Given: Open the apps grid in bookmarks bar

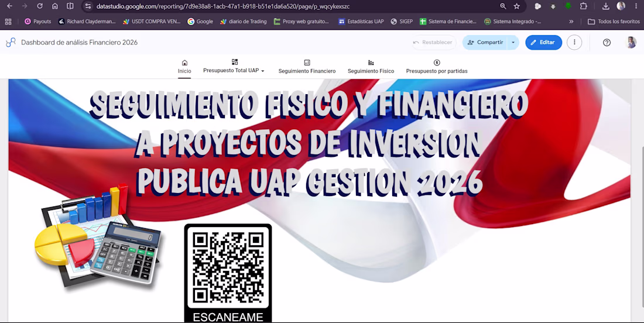Looking at the screenshot, I should click(x=8, y=21).
